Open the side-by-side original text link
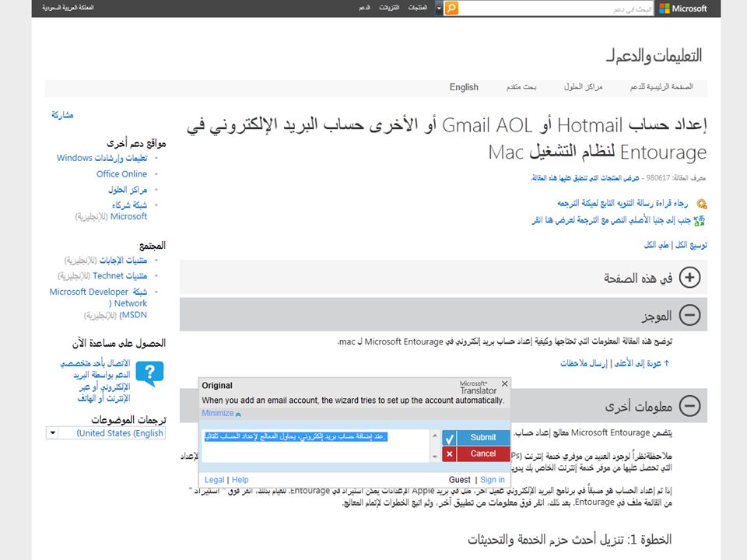Image resolution: width=747 pixels, height=560 pixels. 611,220
